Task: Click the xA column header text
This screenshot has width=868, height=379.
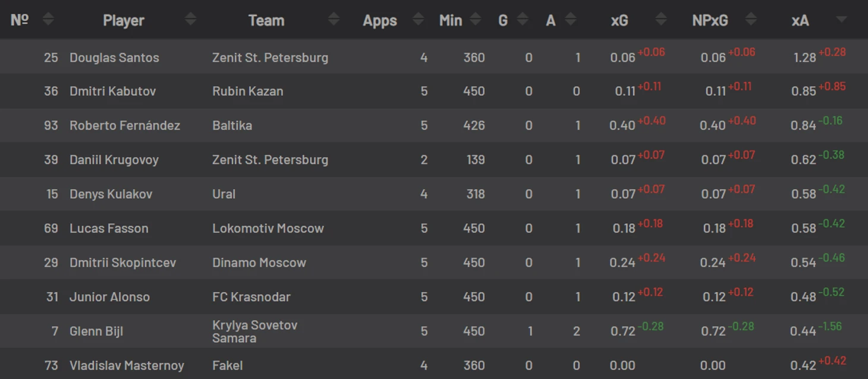Action: coord(800,20)
